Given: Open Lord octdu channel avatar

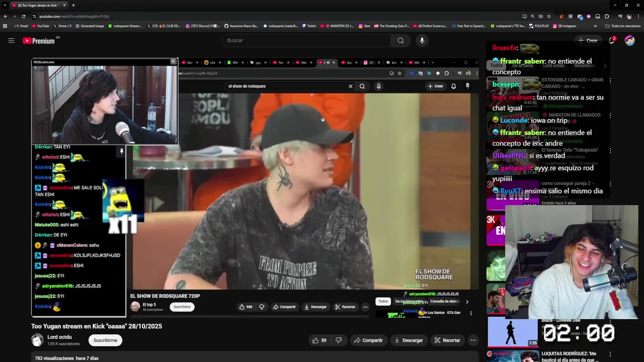Looking at the screenshot, I should pyautogui.click(x=37, y=340).
